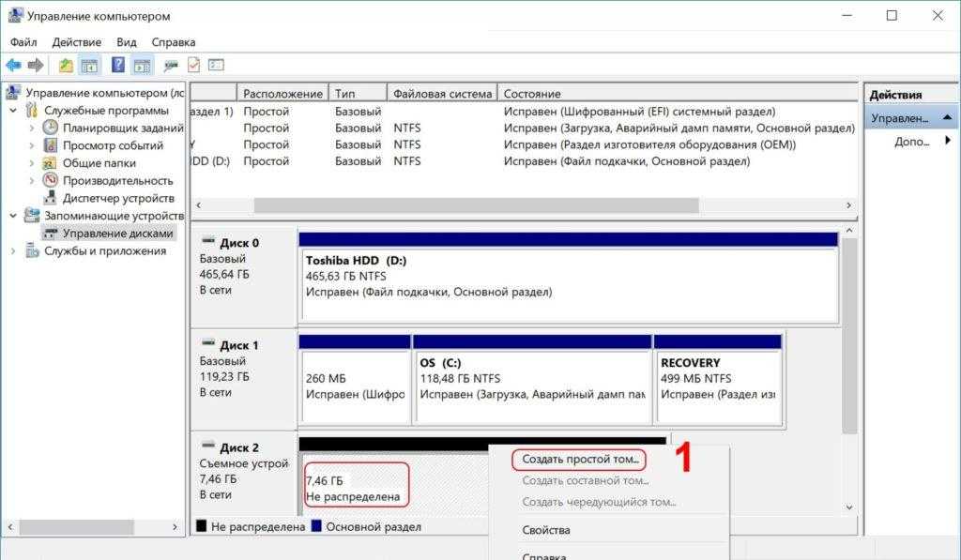Collapse the Служебные программы tree node
961x560 pixels.
pos(13,111)
